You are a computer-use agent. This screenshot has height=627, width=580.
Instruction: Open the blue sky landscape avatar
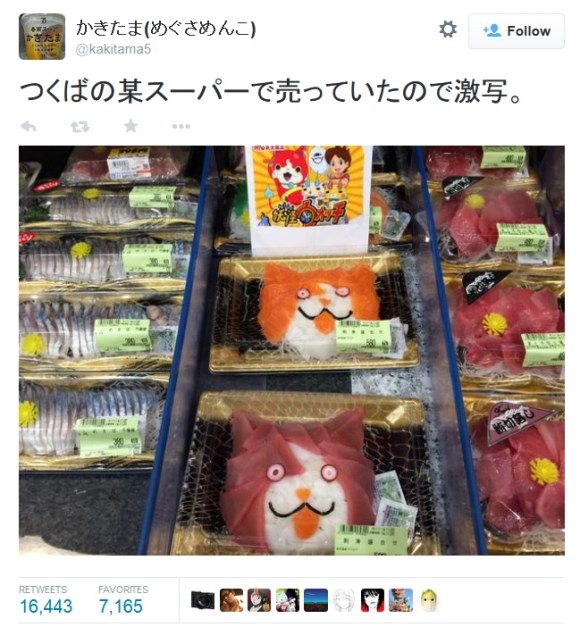click(316, 600)
